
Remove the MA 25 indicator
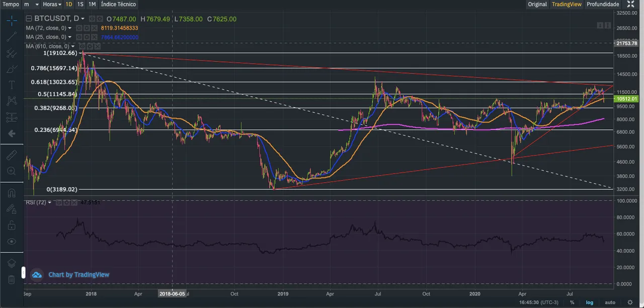click(x=94, y=37)
